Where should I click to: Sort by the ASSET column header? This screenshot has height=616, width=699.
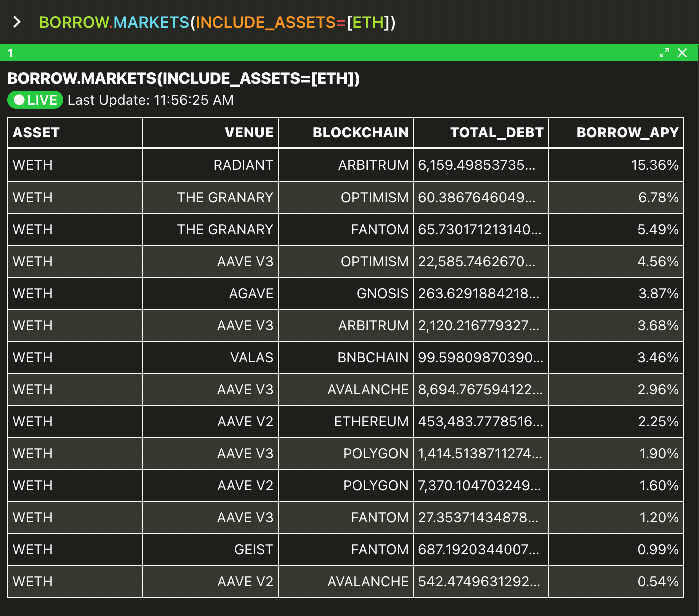pyautogui.click(x=75, y=133)
